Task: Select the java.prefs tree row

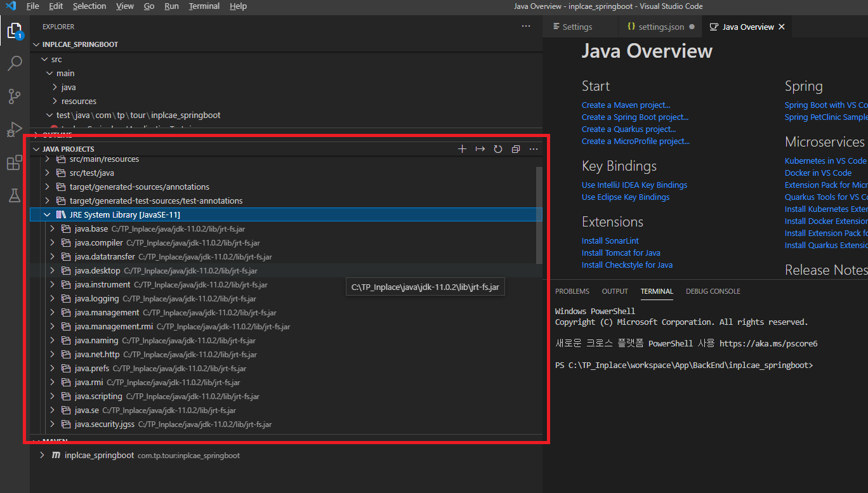Action: (x=286, y=369)
